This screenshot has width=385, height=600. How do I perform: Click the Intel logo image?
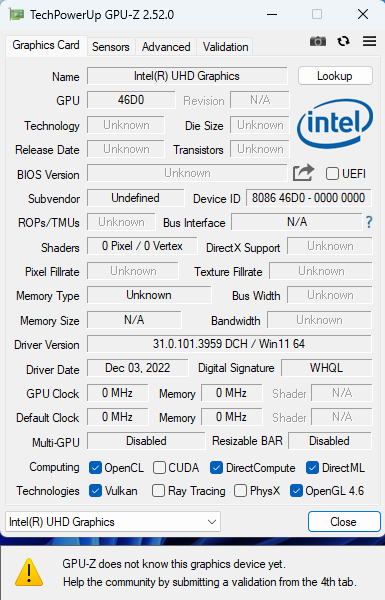click(335, 124)
